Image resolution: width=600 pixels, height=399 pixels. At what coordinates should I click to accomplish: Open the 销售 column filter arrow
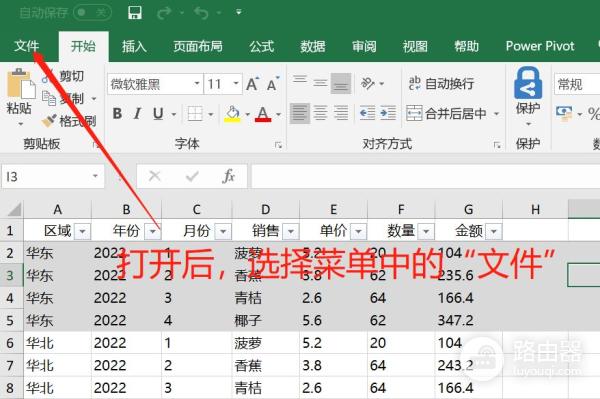[290, 231]
